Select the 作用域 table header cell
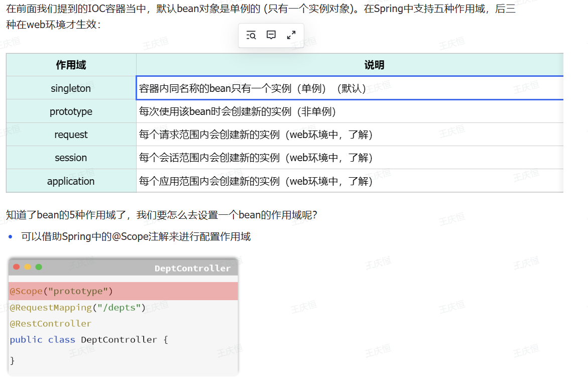Screen dimensions: 588x387 pyautogui.click(x=71, y=65)
